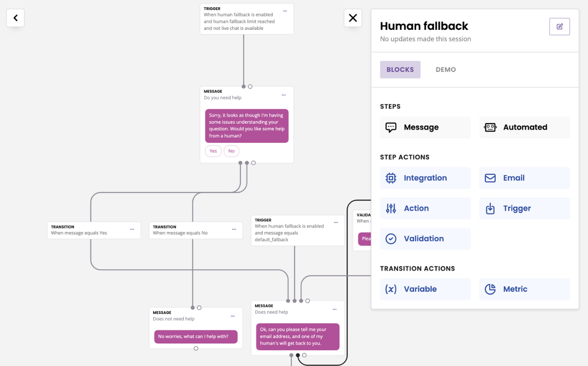Click the No quick reply button
Viewport: 588px width, 366px height.
click(231, 151)
